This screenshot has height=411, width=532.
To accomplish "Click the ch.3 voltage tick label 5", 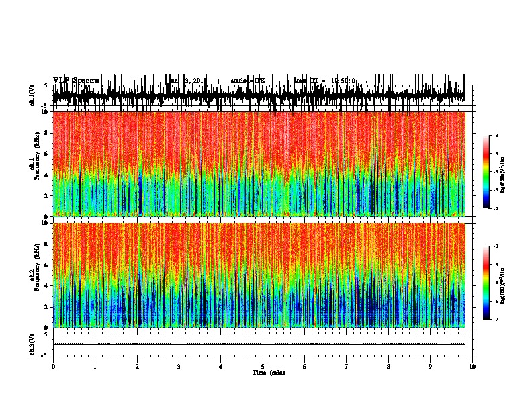I will tap(46, 334).
